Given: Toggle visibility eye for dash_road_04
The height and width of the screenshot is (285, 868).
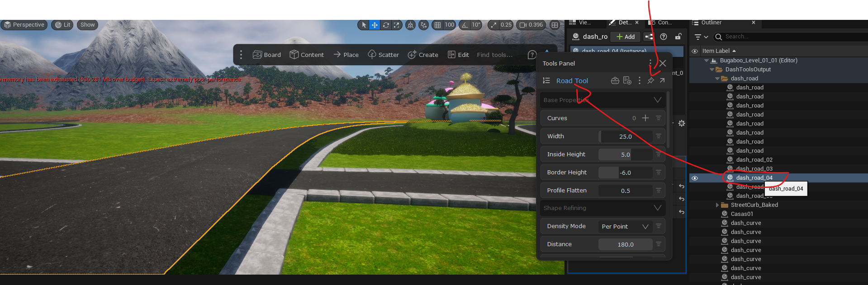Looking at the screenshot, I should coord(695,178).
